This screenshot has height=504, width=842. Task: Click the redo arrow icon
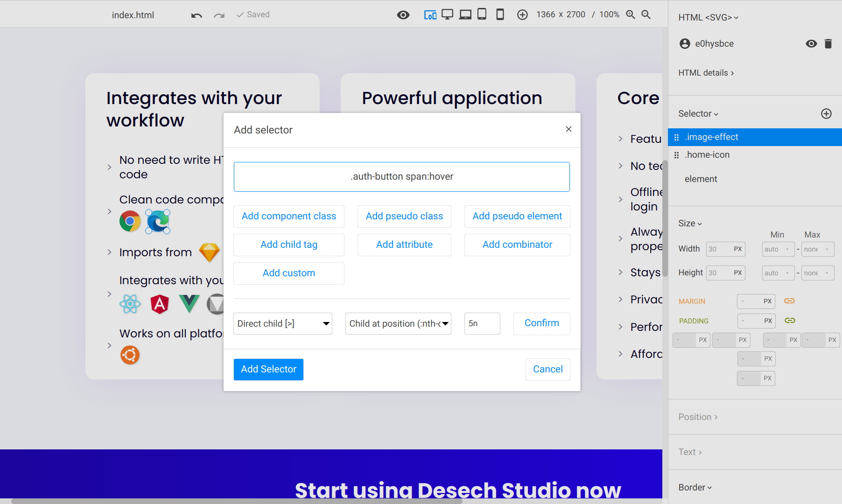(219, 15)
